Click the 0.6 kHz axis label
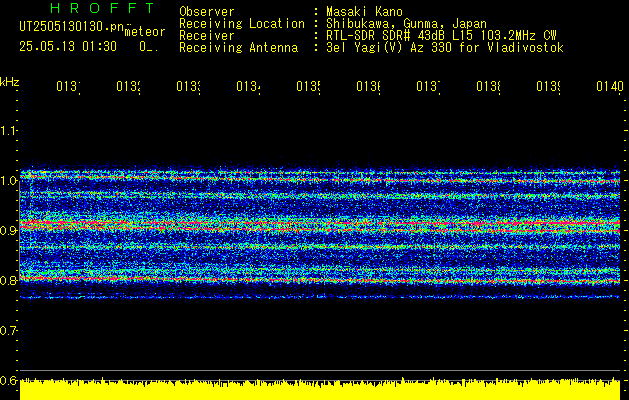Screen dimensions: 629x400 [x=8, y=380]
